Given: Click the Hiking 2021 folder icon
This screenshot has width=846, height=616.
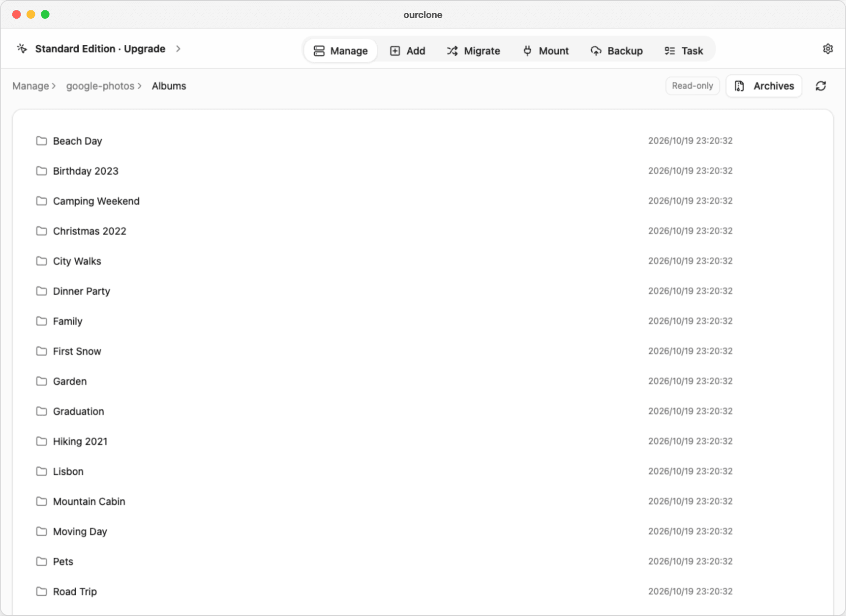Looking at the screenshot, I should pos(41,441).
